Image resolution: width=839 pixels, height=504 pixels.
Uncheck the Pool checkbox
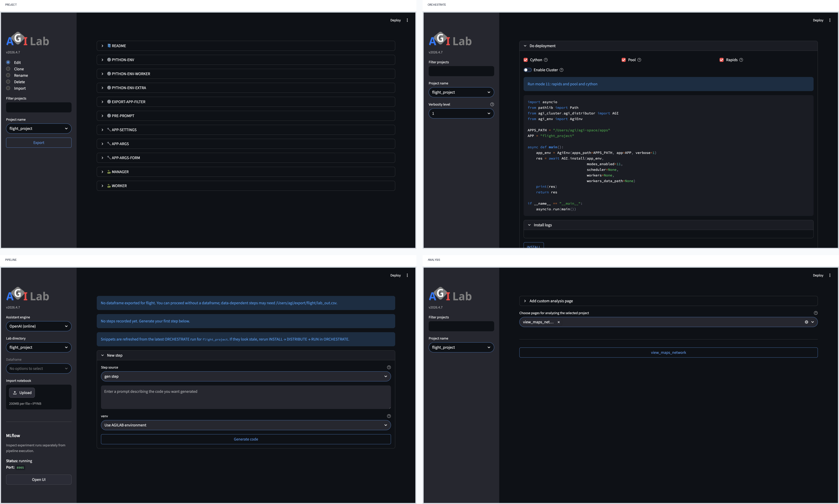(624, 60)
